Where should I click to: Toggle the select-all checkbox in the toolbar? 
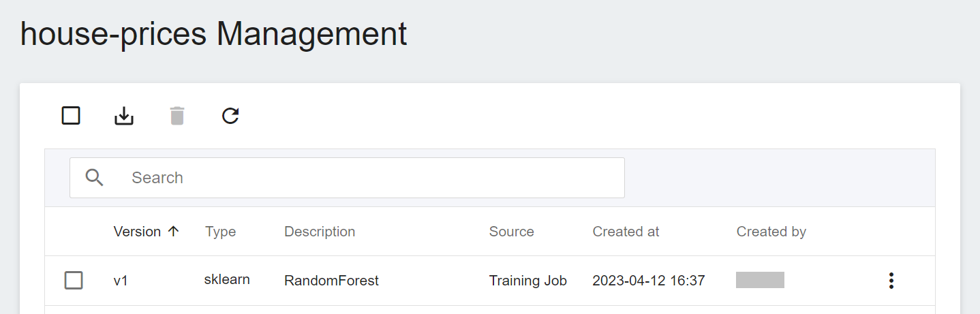click(x=71, y=116)
